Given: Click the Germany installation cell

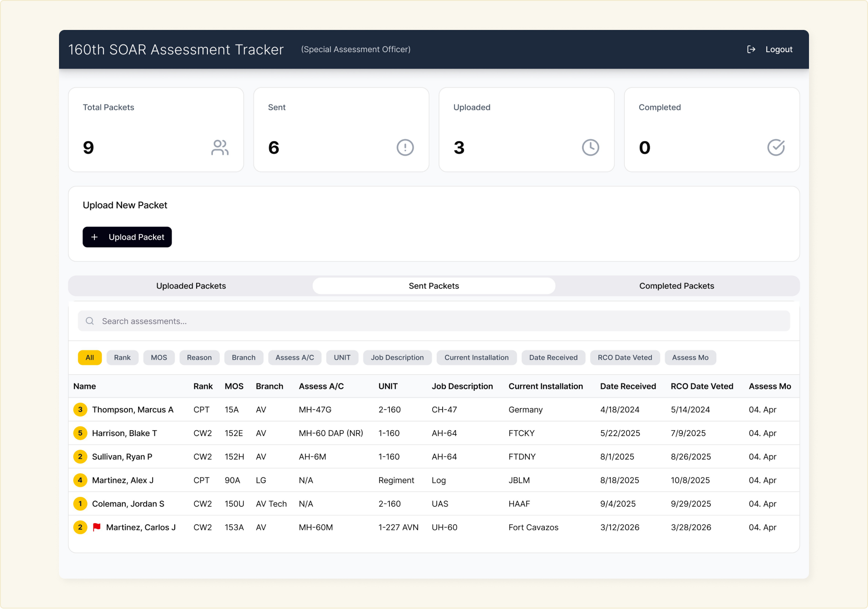Looking at the screenshot, I should point(525,410).
